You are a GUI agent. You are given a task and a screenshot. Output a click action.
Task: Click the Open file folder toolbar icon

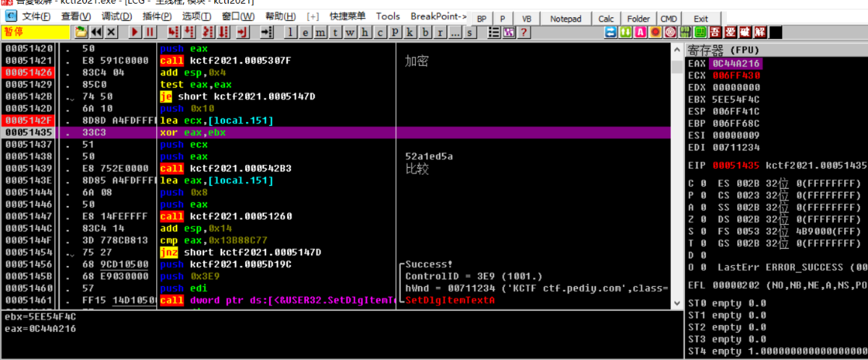[x=81, y=32]
